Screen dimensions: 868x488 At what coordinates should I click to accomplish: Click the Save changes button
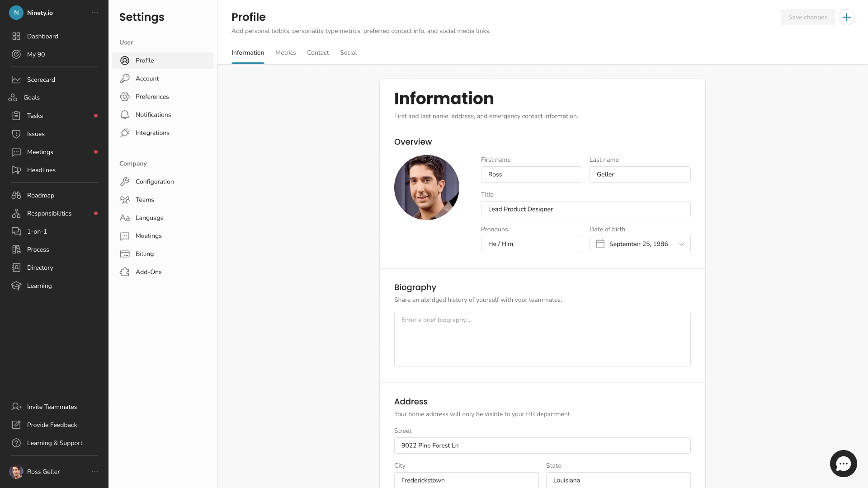pyautogui.click(x=807, y=17)
